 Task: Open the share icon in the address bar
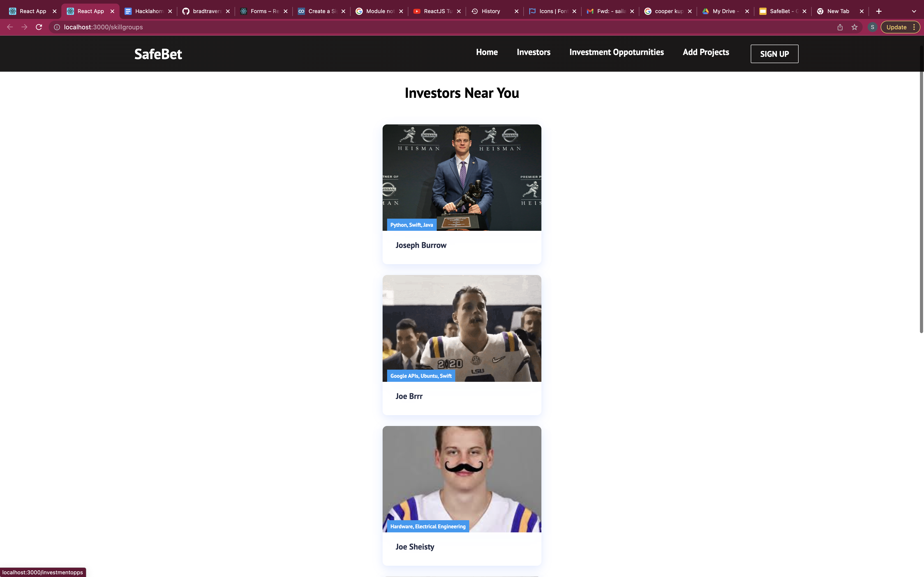pos(840,27)
